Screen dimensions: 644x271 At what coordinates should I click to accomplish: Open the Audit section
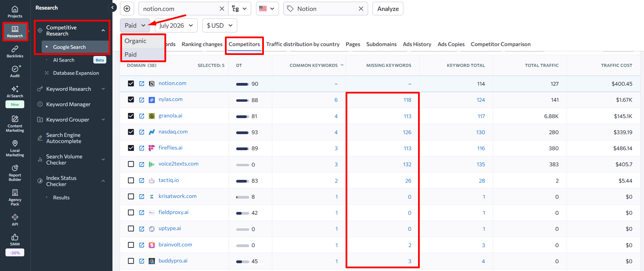(15, 71)
